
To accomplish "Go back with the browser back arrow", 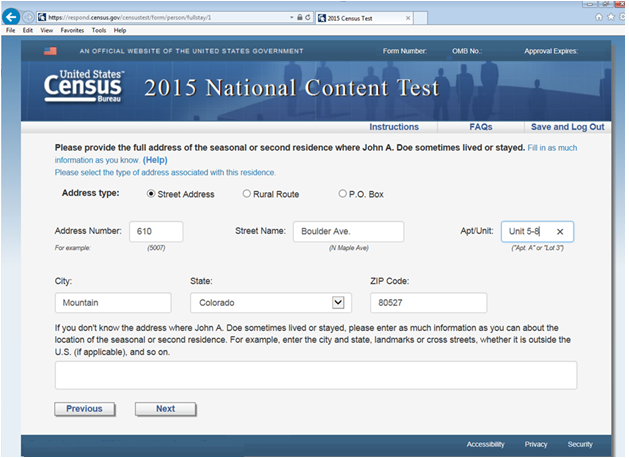I will pyautogui.click(x=11, y=17).
